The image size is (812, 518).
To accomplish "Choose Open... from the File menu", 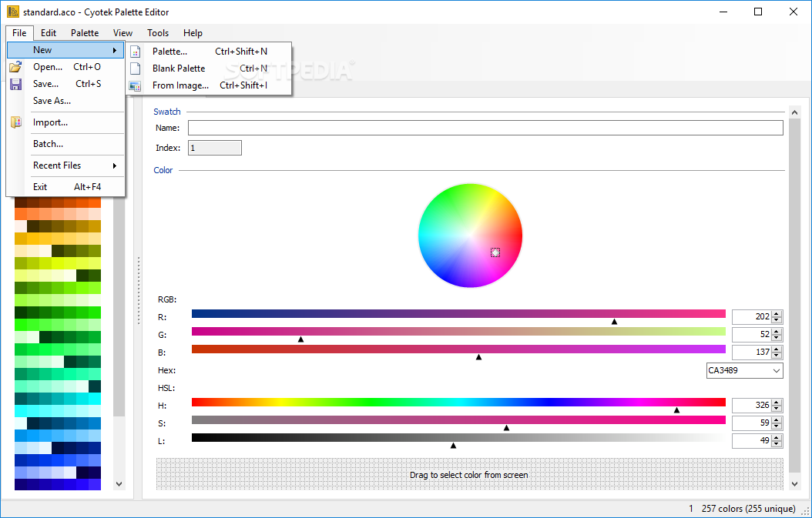I will point(65,67).
